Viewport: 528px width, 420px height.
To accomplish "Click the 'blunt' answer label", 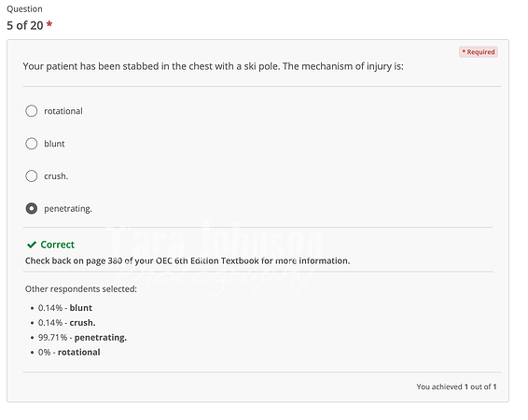I will 54,144.
